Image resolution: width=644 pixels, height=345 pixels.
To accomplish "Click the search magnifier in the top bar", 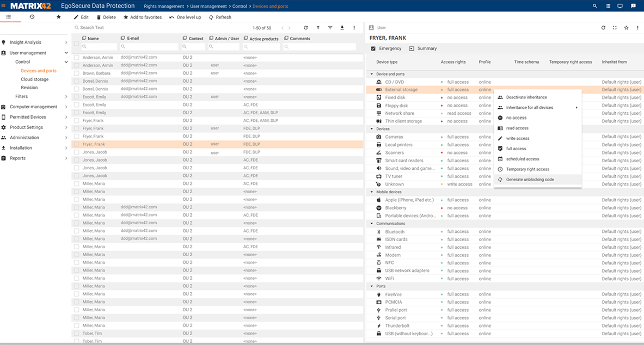I will click(594, 5).
